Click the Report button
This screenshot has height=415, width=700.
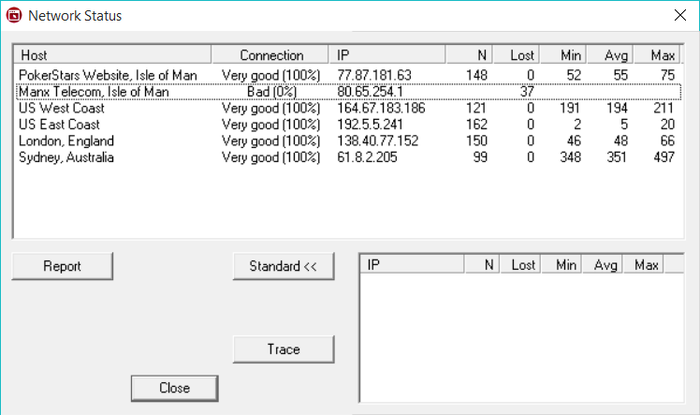(62, 266)
